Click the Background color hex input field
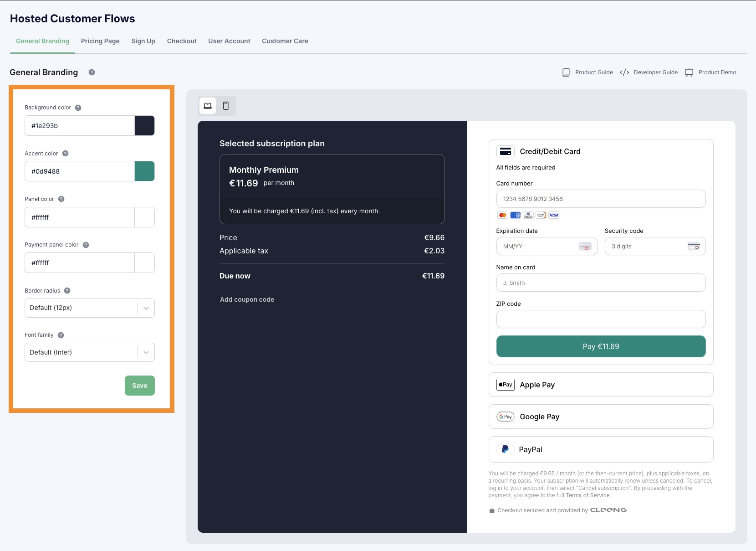The width and height of the screenshot is (756, 551). (x=80, y=126)
